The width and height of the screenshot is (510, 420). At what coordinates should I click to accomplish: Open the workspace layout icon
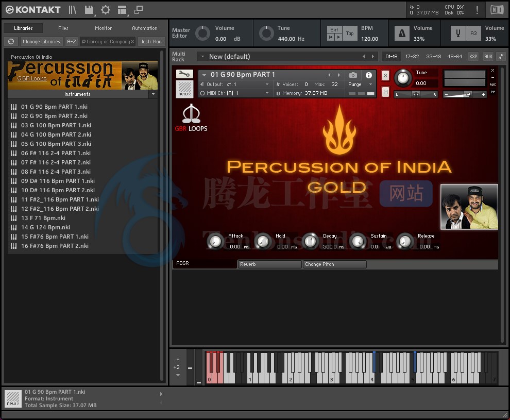coord(122,10)
